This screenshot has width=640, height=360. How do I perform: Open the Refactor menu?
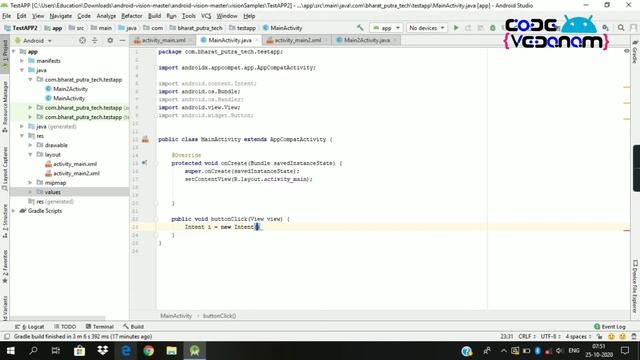click(131, 16)
